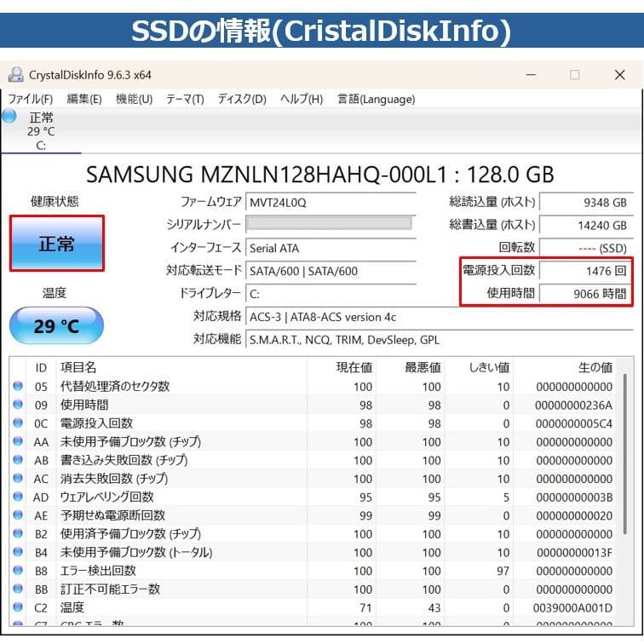The width and height of the screenshot is (644, 644).
Task: Click the status dot for attribute BB
Action: click(x=18, y=589)
